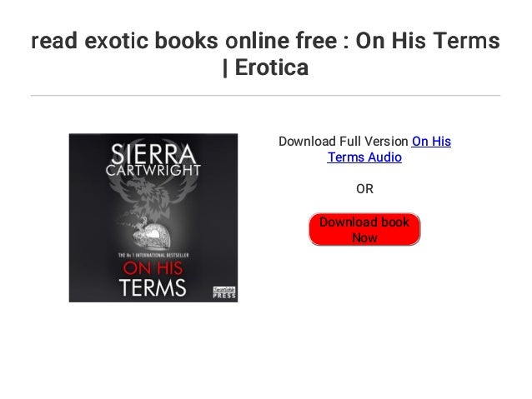
Task: Open the On His Terms Audio link
Action: coord(389,149)
